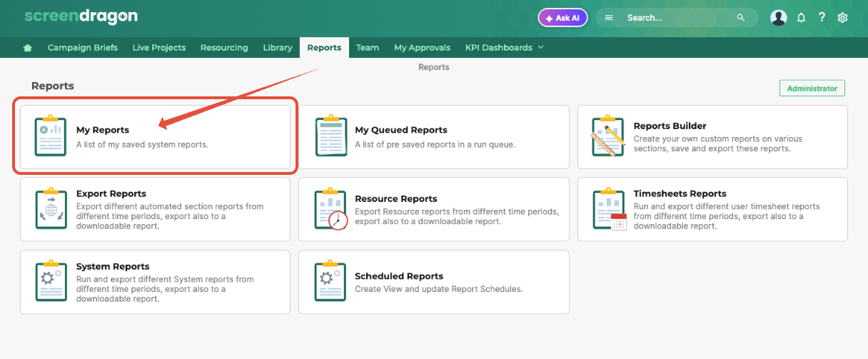Image resolution: width=868 pixels, height=359 pixels.
Task: Open the Export Reports title link
Action: (x=111, y=193)
